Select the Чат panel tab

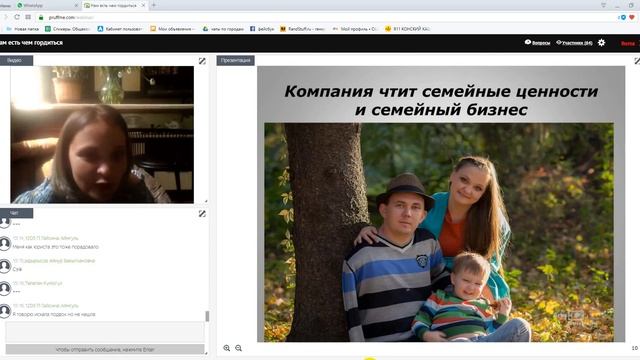coord(16,213)
